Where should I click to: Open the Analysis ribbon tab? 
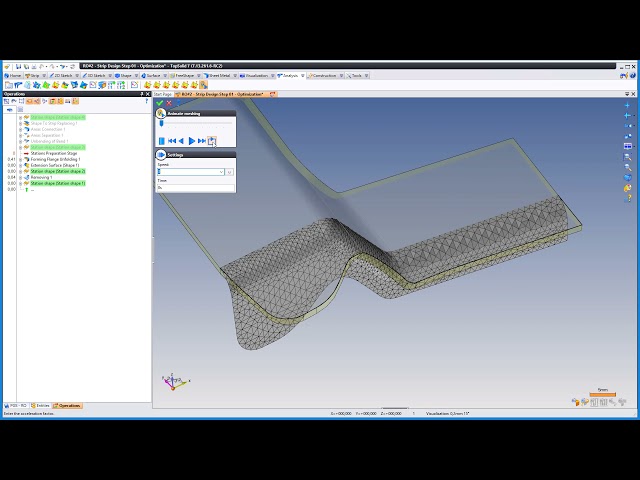pyautogui.click(x=290, y=75)
